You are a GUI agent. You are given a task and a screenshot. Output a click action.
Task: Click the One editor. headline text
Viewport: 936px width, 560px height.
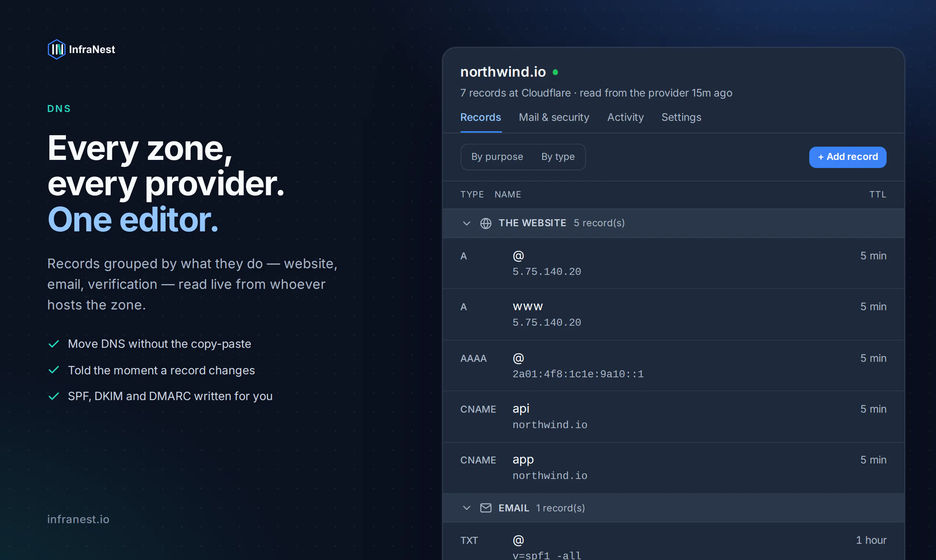[133, 220]
